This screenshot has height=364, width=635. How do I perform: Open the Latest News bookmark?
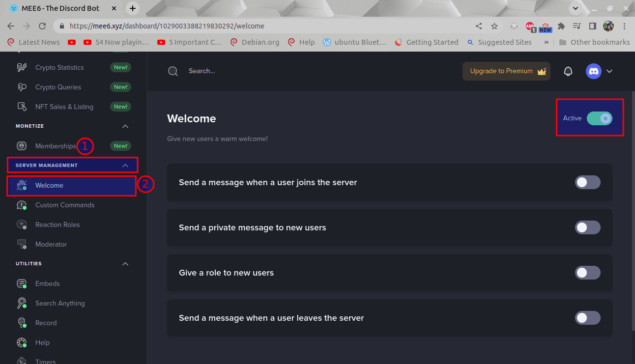[33, 42]
